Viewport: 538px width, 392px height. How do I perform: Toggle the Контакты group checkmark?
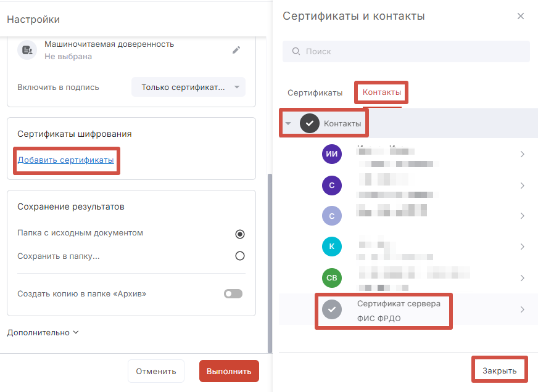click(310, 123)
